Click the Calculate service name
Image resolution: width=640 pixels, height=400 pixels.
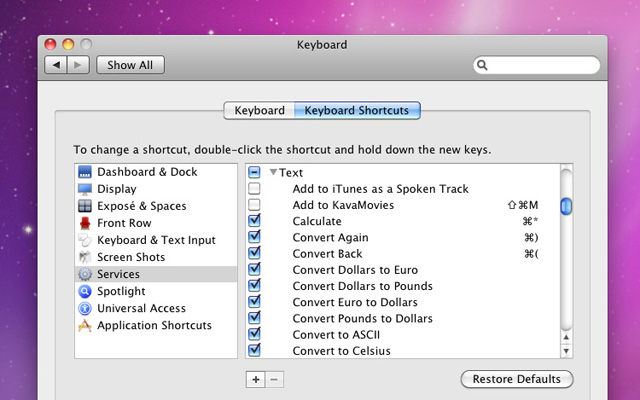(x=317, y=221)
